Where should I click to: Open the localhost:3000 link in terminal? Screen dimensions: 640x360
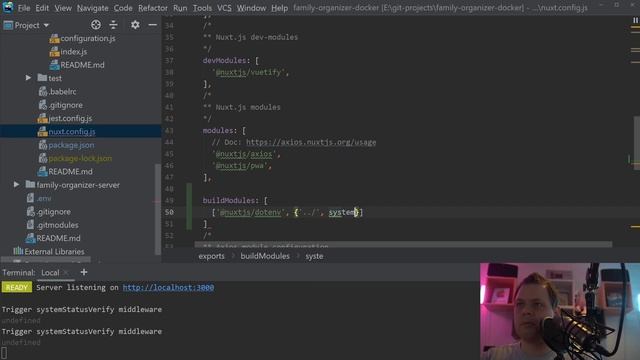point(168,287)
